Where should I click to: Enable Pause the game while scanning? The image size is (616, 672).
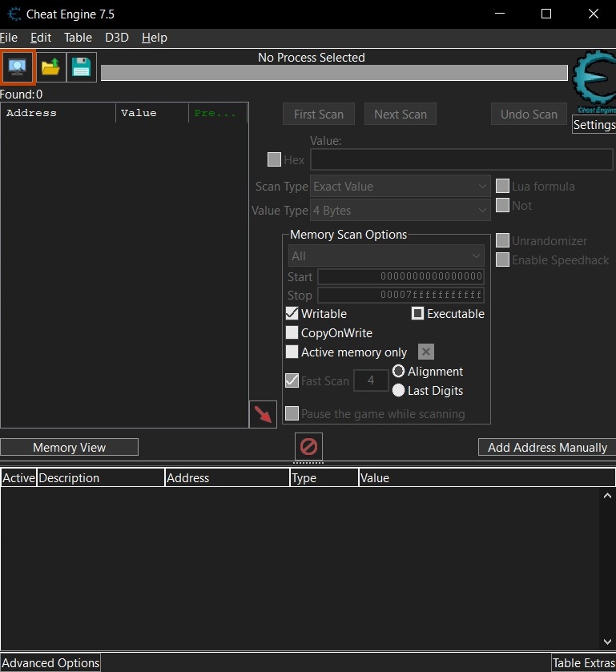(292, 413)
